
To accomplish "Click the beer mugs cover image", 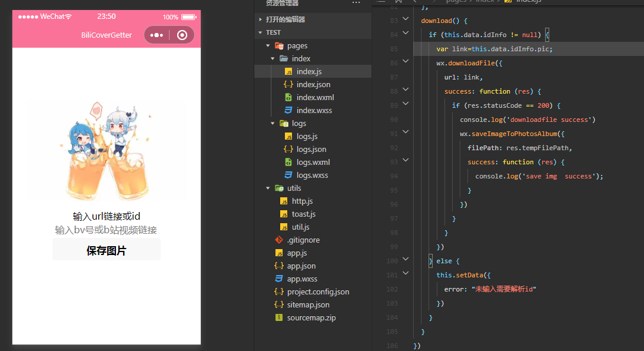I will (106, 153).
